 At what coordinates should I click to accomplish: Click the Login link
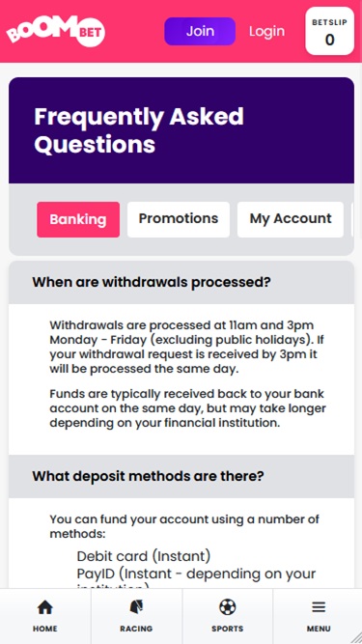[x=266, y=31]
